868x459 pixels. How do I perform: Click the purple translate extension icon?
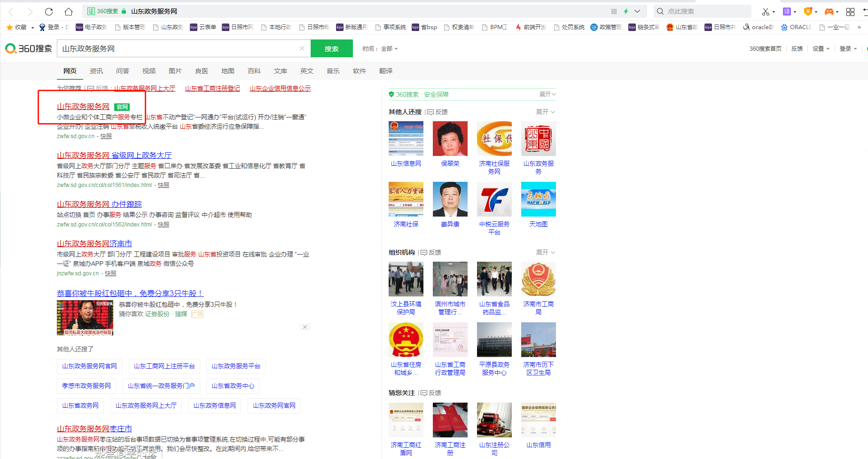787,12
